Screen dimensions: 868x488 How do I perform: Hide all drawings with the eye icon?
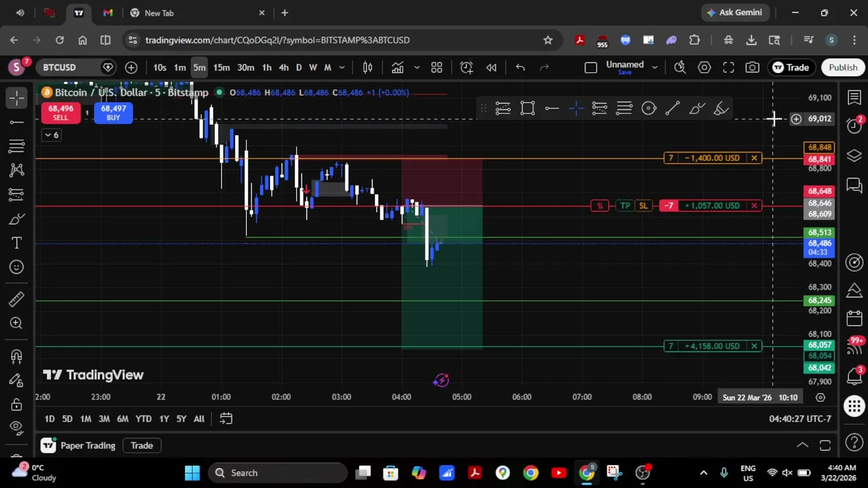tap(16, 428)
